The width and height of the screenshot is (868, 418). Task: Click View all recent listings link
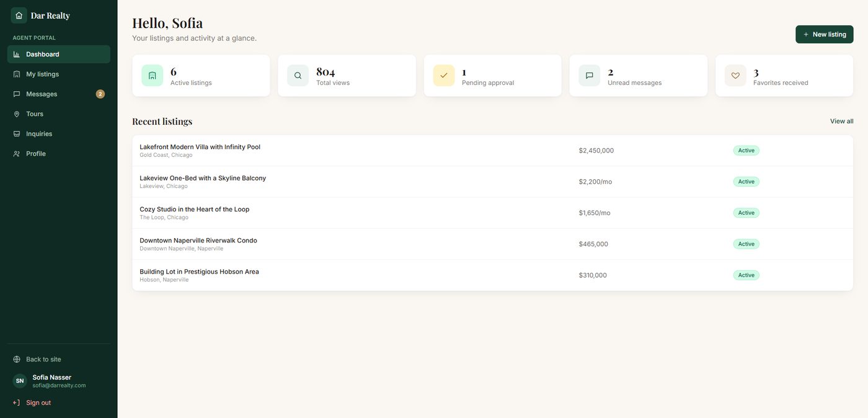(x=842, y=122)
